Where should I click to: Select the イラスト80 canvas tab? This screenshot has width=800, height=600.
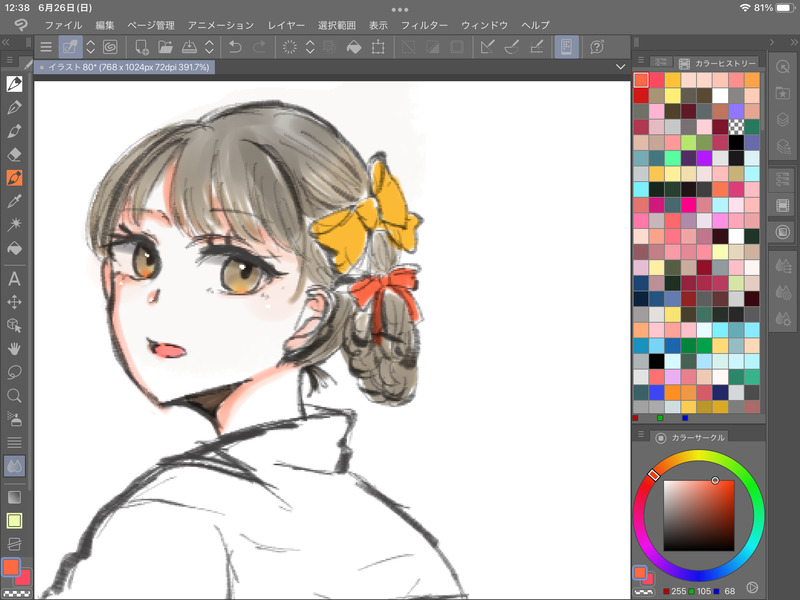[124, 67]
